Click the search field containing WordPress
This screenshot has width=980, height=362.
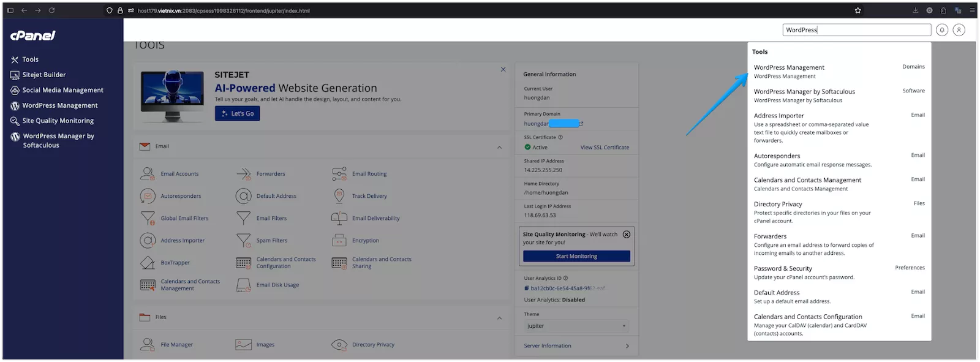coord(856,30)
